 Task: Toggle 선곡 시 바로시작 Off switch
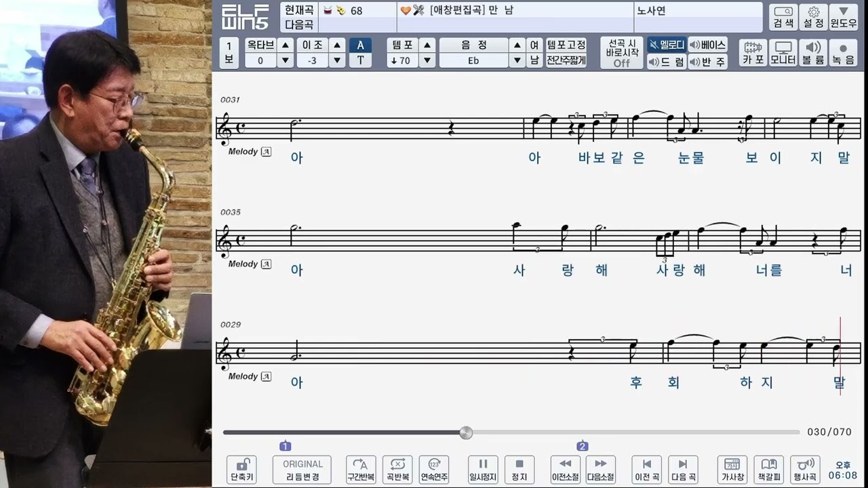[622, 53]
